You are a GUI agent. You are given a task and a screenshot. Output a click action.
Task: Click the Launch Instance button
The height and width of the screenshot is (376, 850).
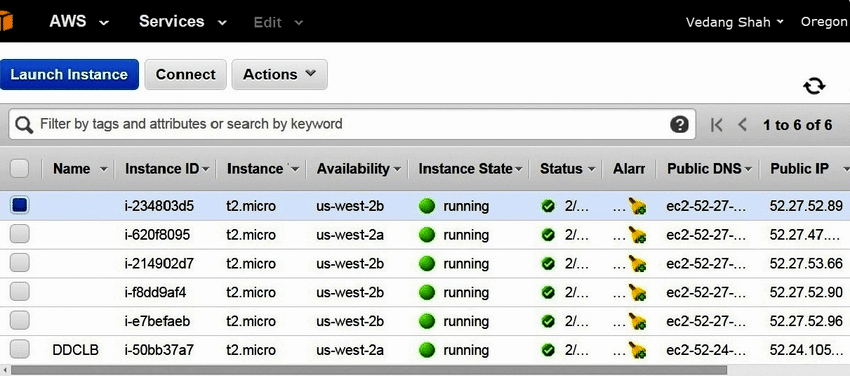tap(69, 74)
